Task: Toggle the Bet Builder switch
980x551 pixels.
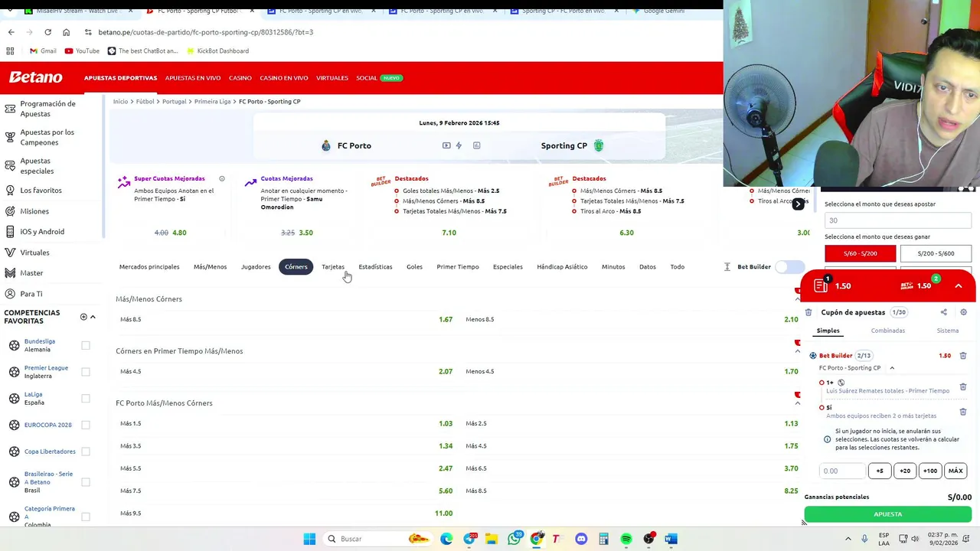Action: tap(789, 267)
